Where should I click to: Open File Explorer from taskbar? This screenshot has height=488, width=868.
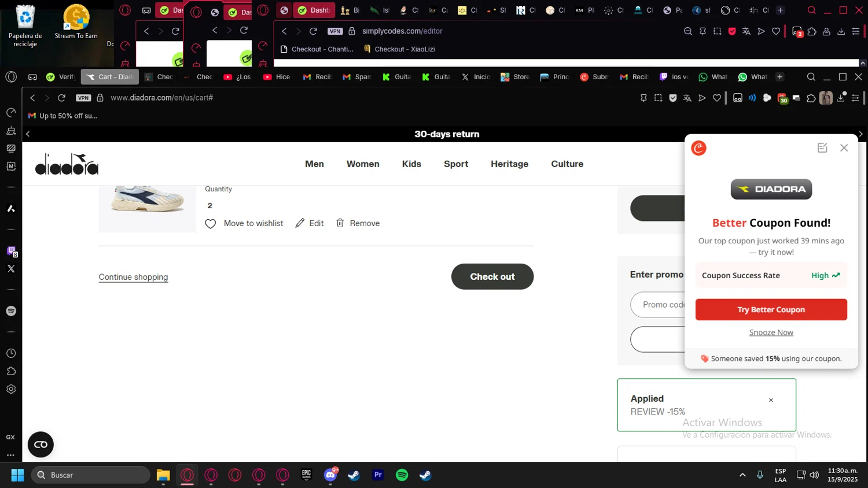click(163, 475)
